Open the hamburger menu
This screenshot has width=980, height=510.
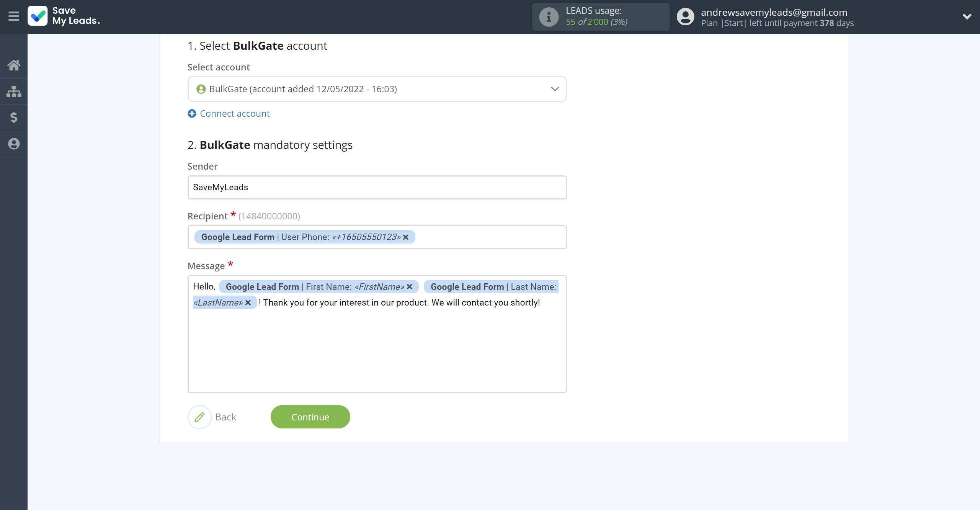click(13, 16)
